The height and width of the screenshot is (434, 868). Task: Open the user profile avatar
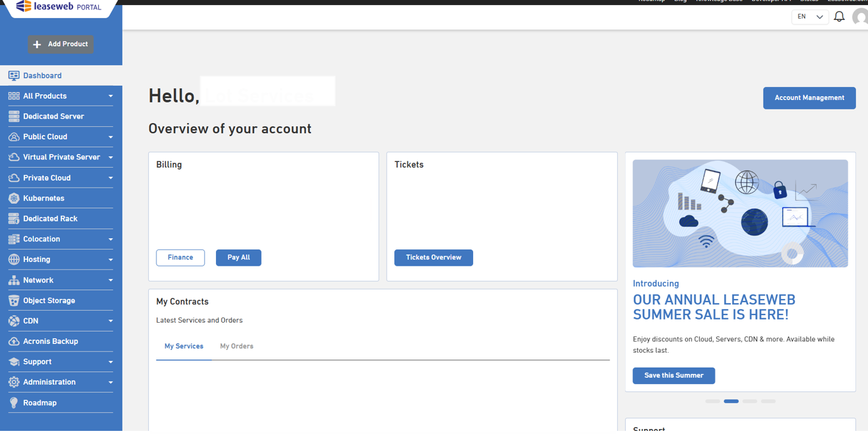click(x=860, y=18)
